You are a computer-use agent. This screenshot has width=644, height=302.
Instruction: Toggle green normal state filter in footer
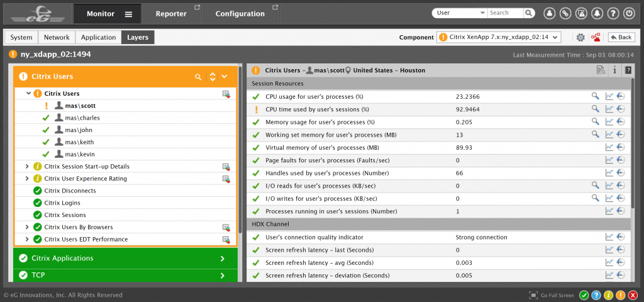[x=584, y=295]
